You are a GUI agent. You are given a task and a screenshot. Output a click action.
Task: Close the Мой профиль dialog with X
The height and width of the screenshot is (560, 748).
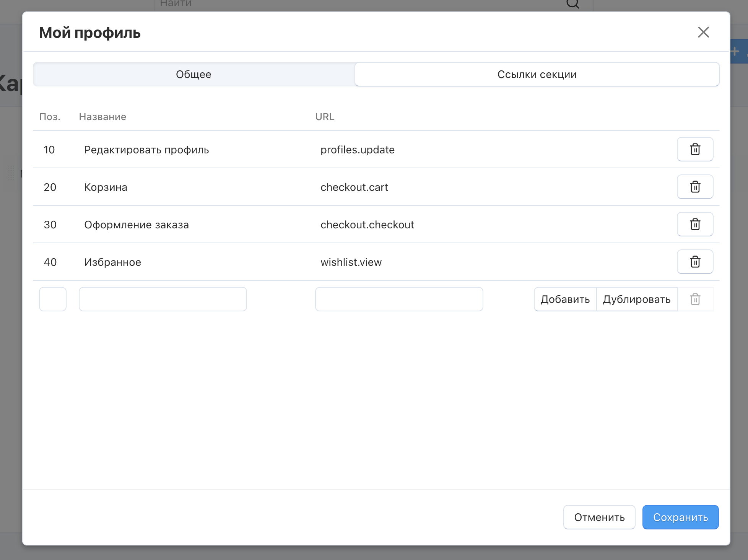(x=703, y=32)
